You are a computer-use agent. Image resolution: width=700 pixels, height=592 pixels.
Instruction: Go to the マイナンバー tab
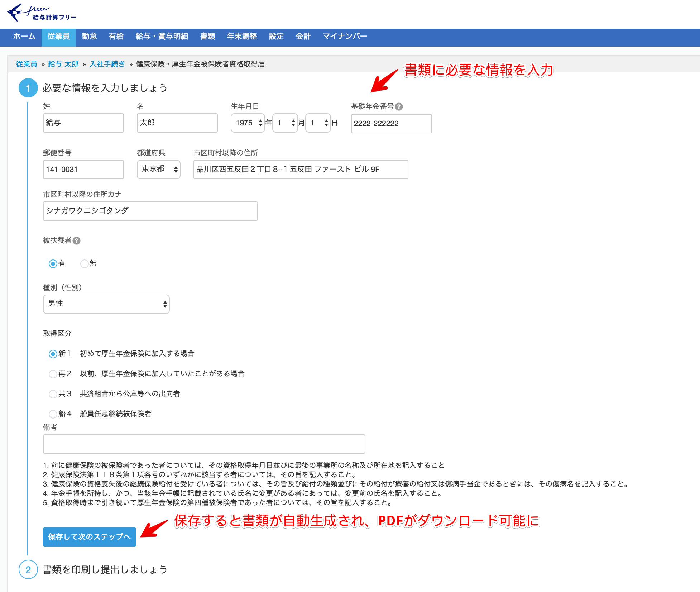click(345, 37)
